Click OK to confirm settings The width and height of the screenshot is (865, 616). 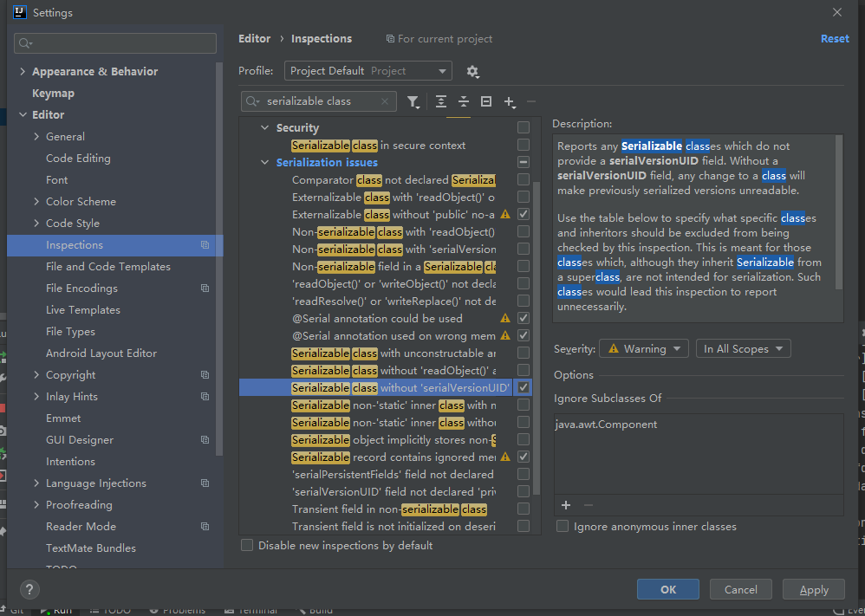pos(668,589)
